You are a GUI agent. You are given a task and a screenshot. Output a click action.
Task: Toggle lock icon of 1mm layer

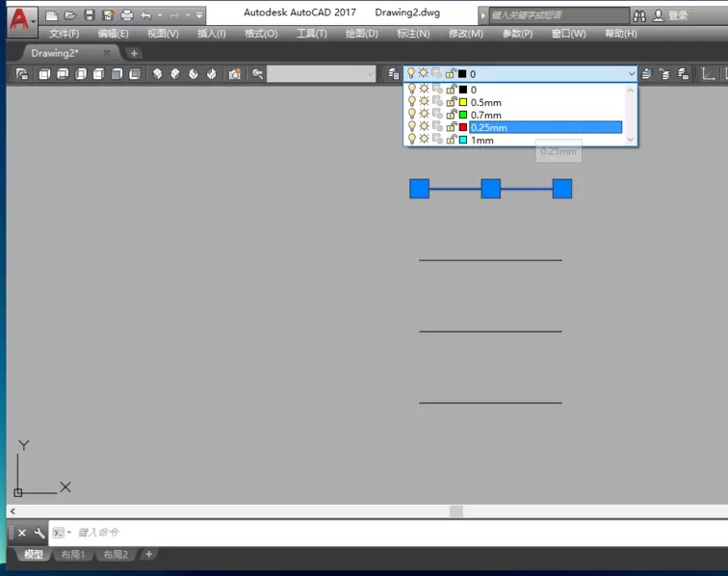[x=452, y=140]
